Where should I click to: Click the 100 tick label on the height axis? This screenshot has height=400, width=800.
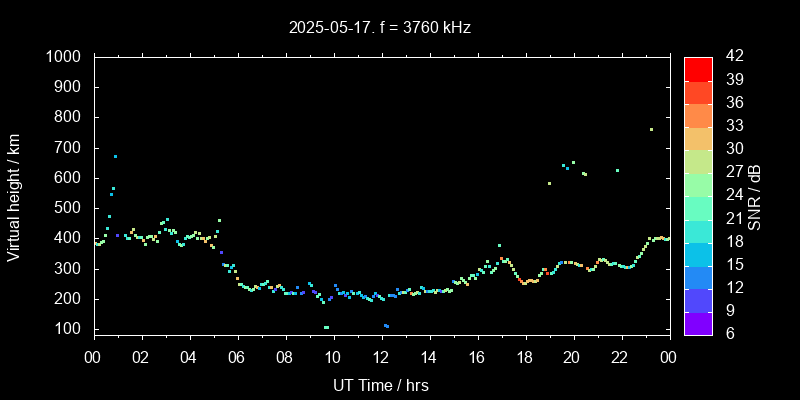[70, 329]
